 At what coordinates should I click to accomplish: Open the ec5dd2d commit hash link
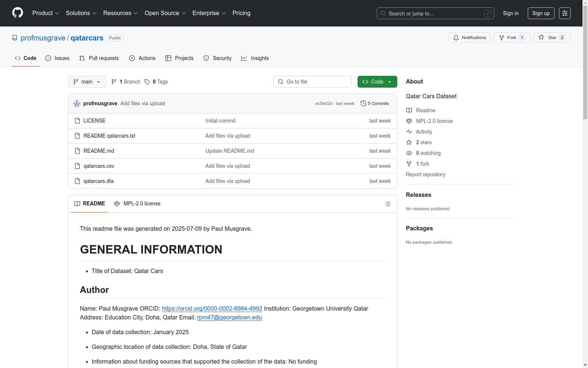(324, 103)
